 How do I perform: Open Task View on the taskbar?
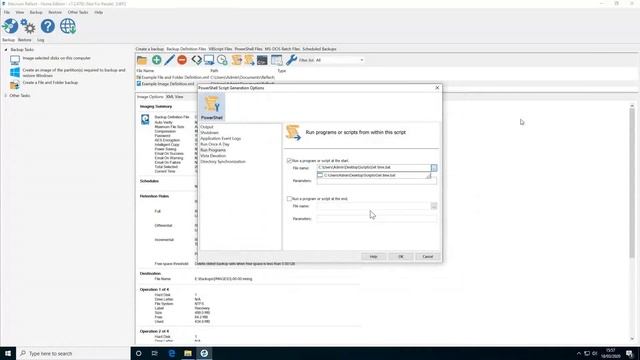155,353
